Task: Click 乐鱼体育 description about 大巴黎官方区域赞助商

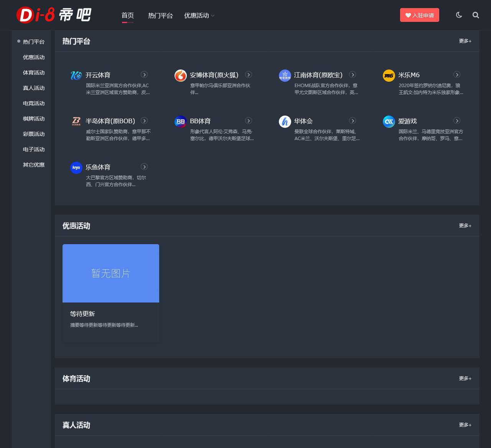Action: point(116,181)
